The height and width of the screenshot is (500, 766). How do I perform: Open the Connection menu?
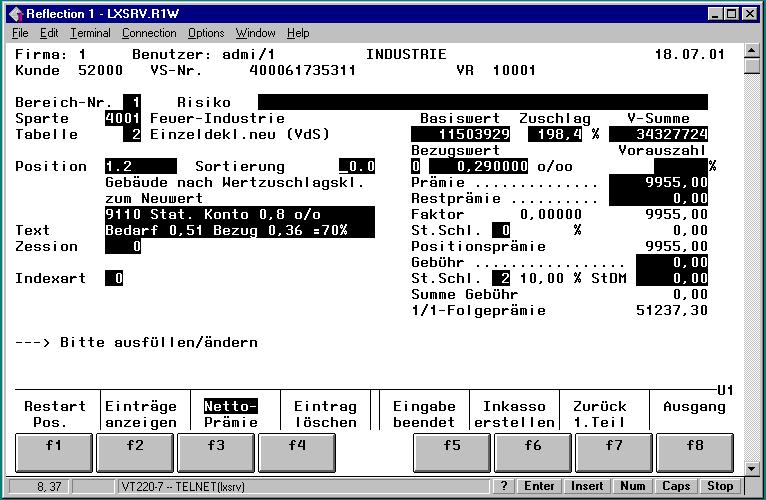click(x=149, y=33)
